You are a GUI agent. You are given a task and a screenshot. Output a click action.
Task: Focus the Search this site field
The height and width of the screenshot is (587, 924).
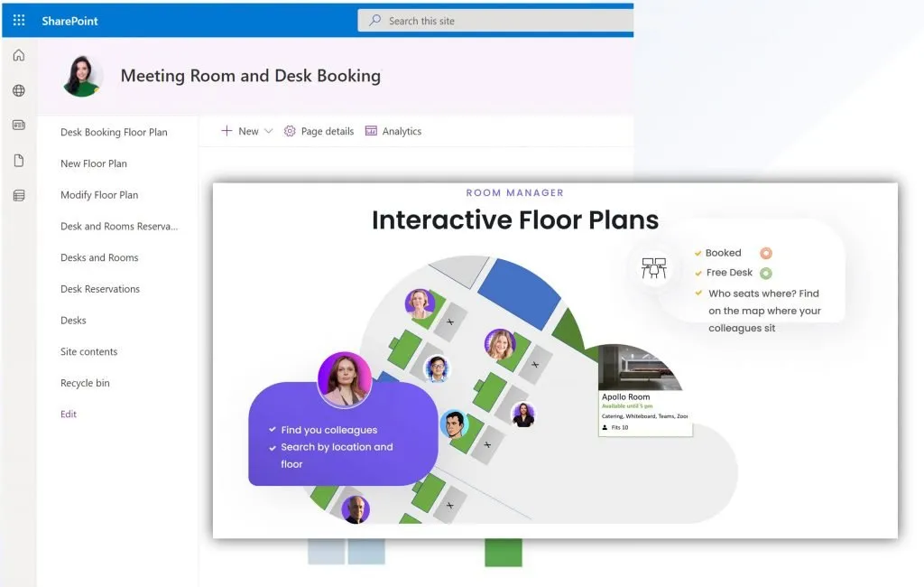[x=495, y=21]
